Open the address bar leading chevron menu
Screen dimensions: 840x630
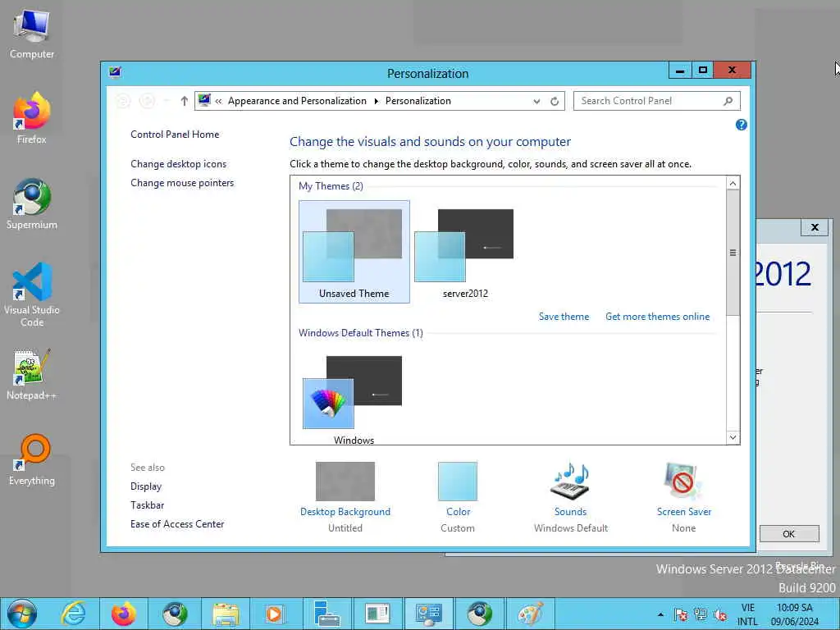click(218, 101)
